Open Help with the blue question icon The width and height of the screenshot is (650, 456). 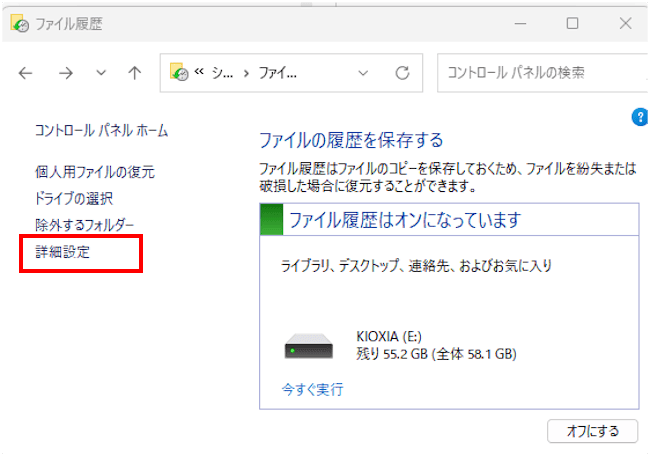(640, 117)
